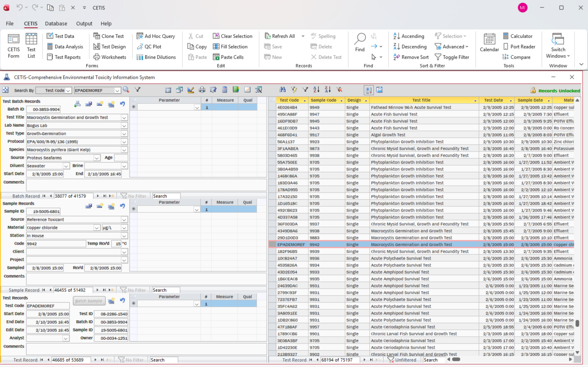Click the printer icon in the form toolbar
Image resolution: width=588 pixels, height=367 pixels.
tap(202, 90)
